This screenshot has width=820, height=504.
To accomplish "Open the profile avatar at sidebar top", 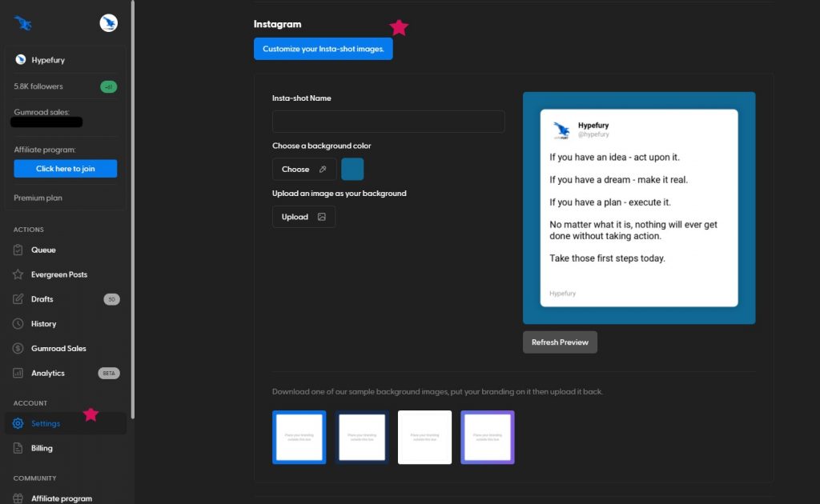I will (x=109, y=23).
